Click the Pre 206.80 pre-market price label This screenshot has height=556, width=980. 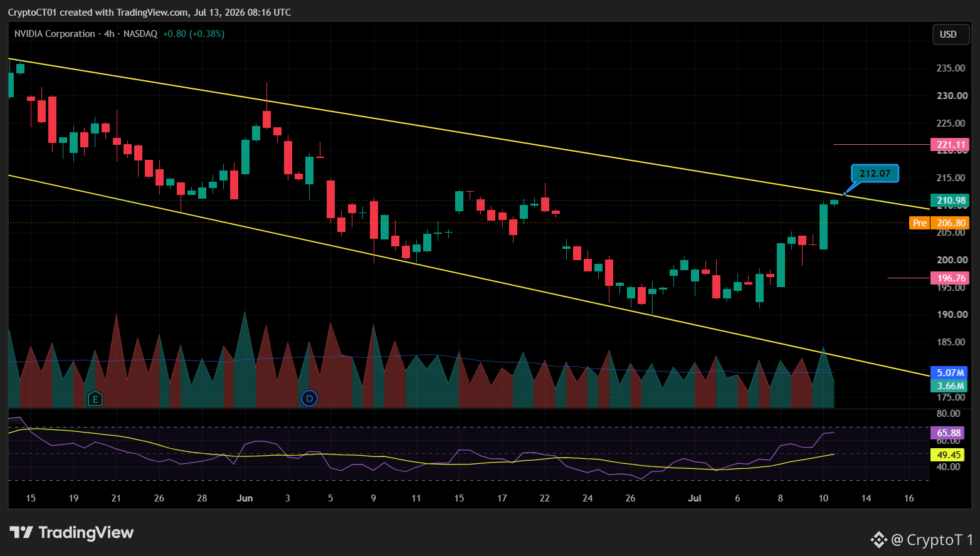point(939,223)
